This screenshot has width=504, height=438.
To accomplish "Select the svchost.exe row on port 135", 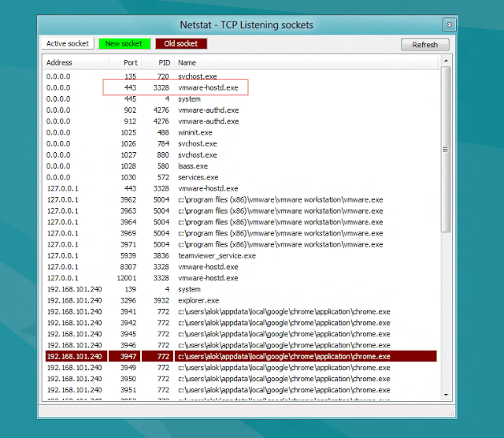I will pyautogui.click(x=197, y=77).
